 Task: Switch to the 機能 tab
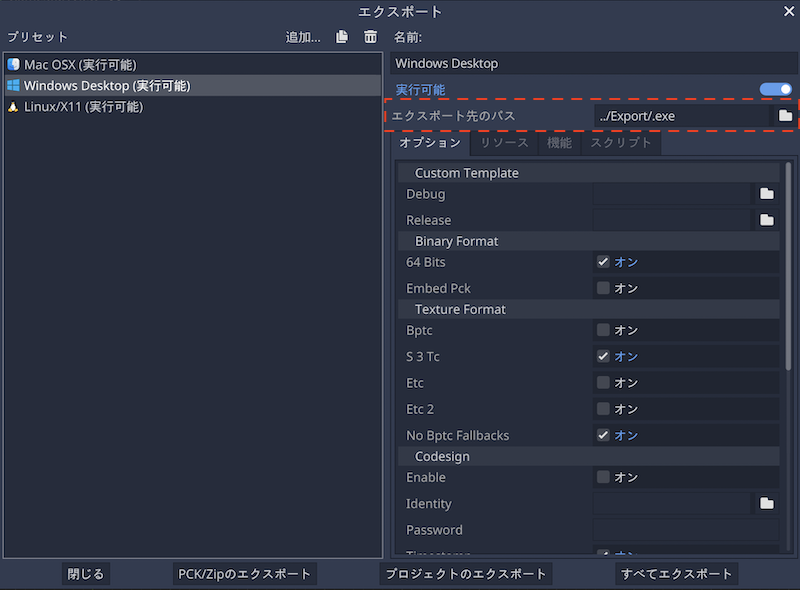click(559, 143)
